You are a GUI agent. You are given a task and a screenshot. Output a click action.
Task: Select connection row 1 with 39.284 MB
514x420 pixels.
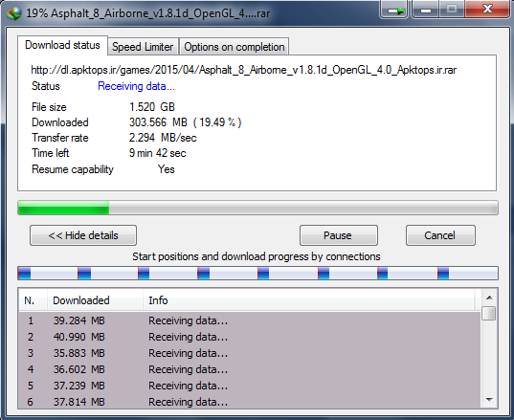[x=250, y=321]
